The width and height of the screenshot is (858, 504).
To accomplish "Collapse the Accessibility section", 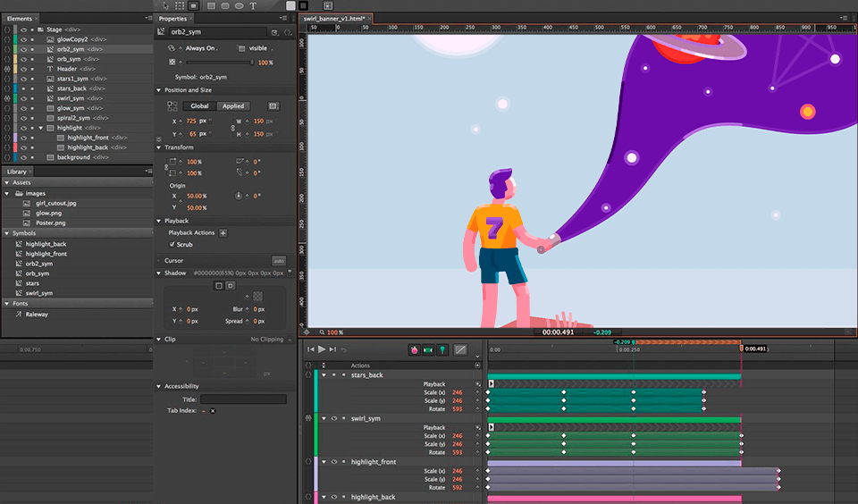I will pos(159,386).
